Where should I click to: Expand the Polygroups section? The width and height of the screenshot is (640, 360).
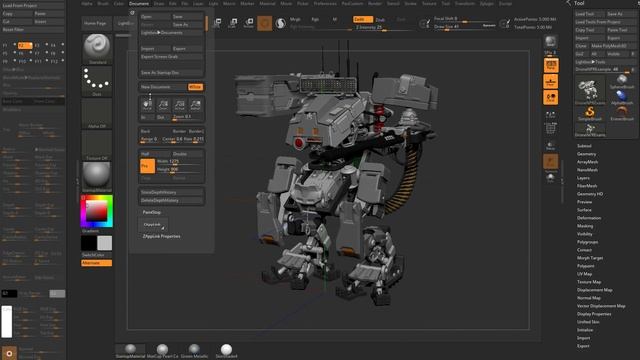point(587,242)
